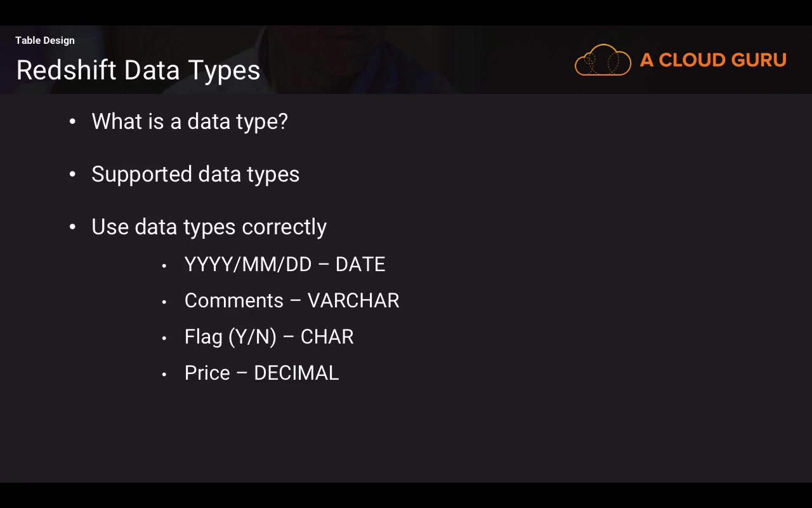Click the "Supported data types" bullet text
Image resolution: width=812 pixels, height=508 pixels.
[195, 174]
